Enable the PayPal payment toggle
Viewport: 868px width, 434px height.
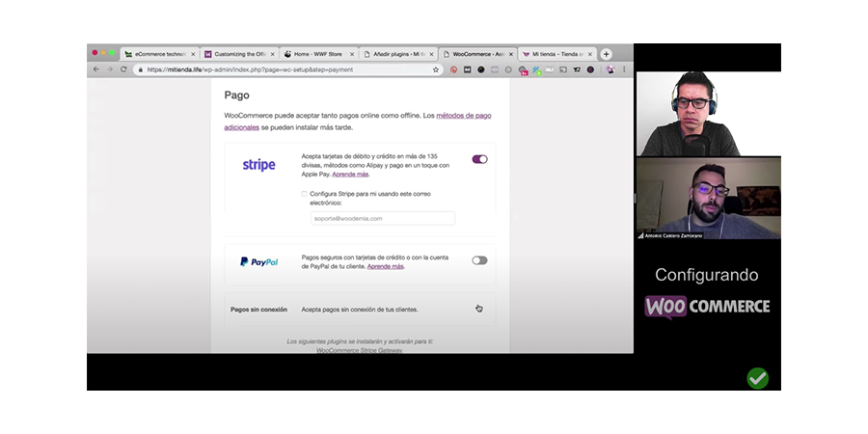tap(479, 260)
